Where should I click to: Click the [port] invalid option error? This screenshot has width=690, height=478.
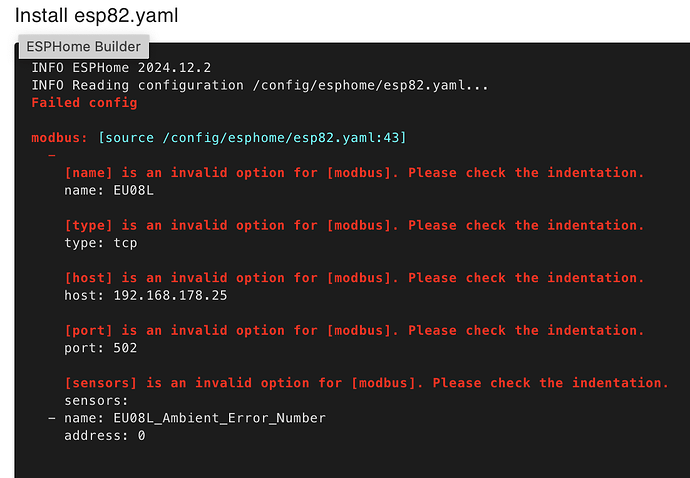(354, 330)
